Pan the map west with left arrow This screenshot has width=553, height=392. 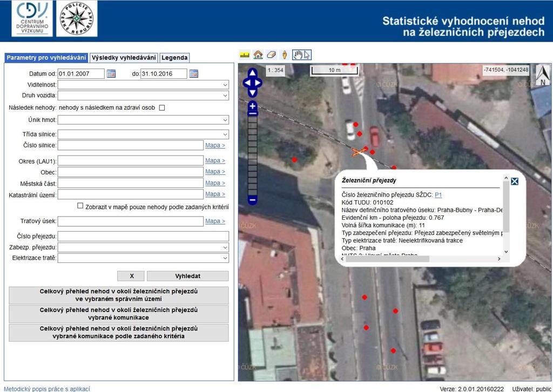point(246,83)
